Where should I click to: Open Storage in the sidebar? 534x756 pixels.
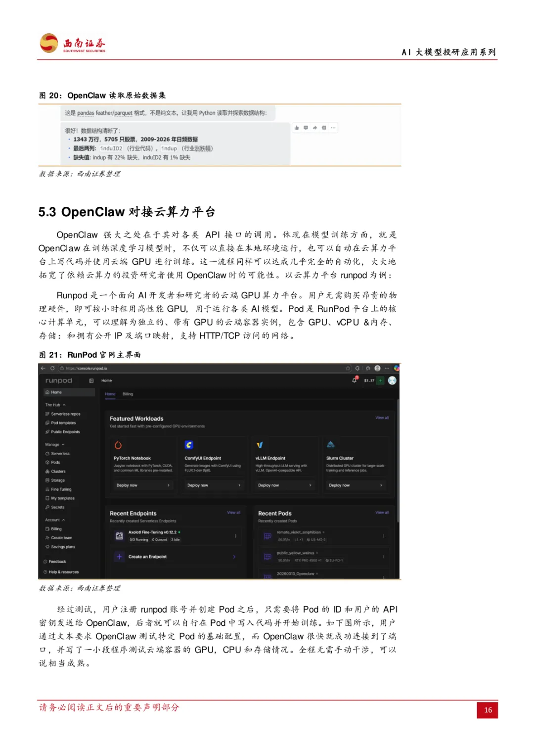(x=55, y=480)
